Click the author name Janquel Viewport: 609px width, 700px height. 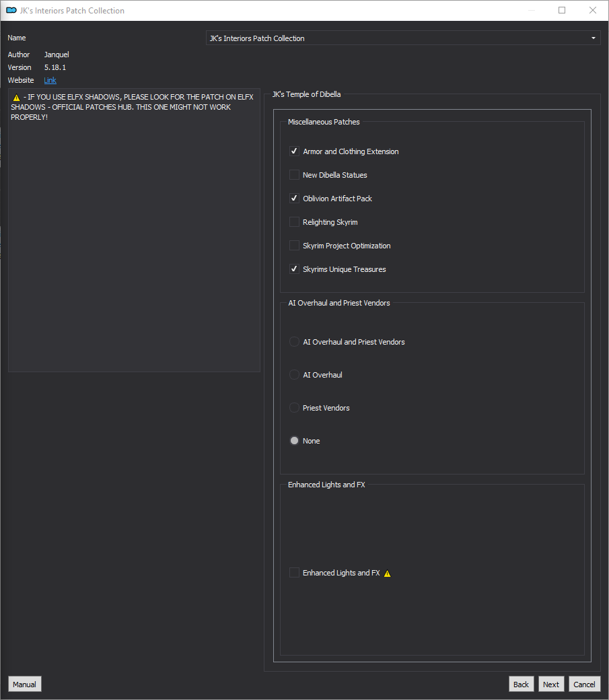(57, 55)
